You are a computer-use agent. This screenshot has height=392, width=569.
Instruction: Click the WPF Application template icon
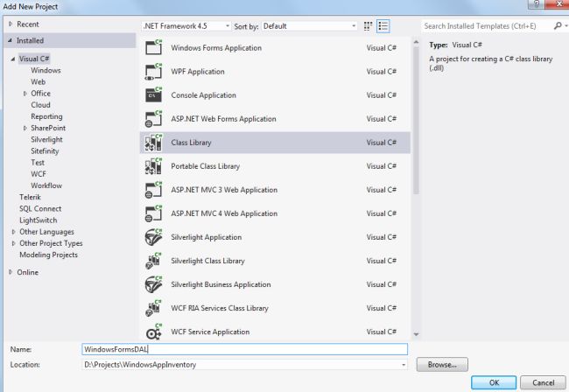153,71
